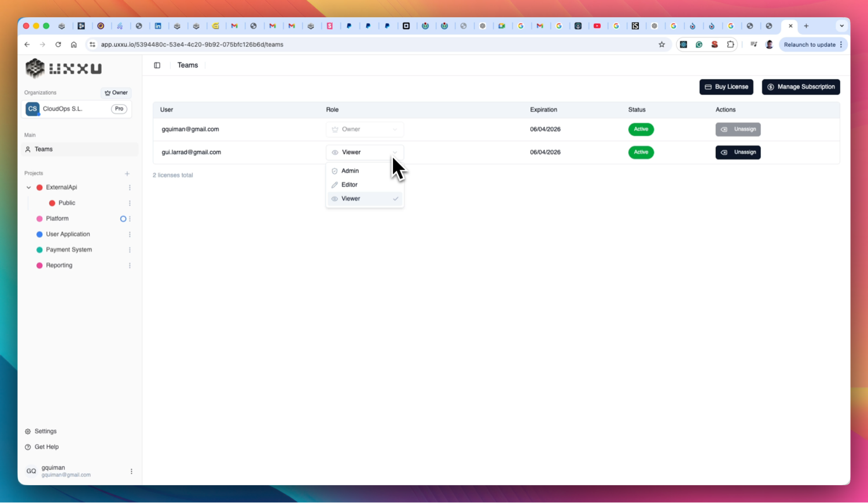
Task: Choose Editor role from dropdown
Action: pyautogui.click(x=350, y=185)
